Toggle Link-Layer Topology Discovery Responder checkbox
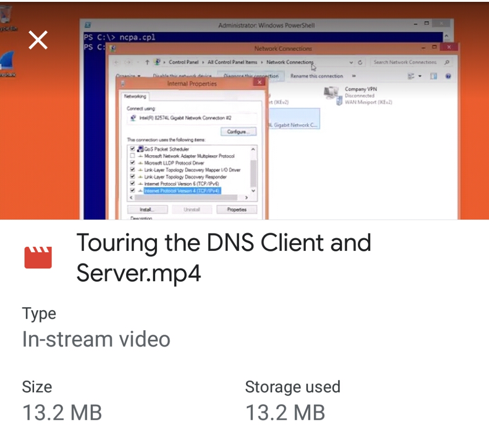Screen dimensions: 489x448 point(132,177)
